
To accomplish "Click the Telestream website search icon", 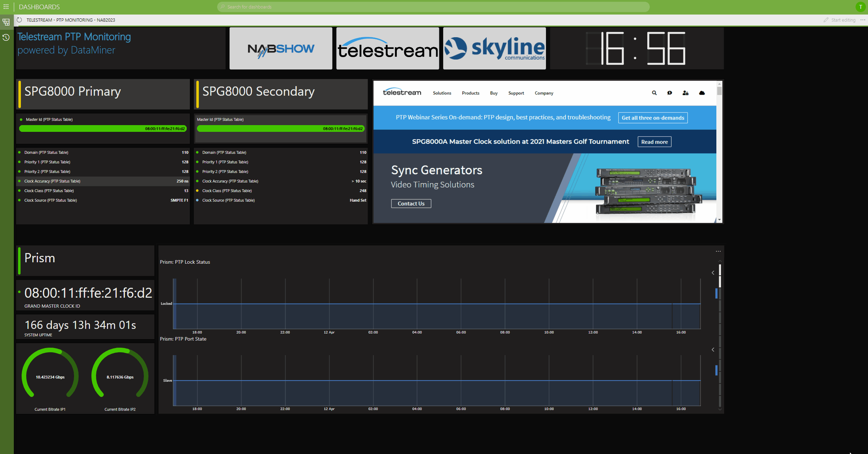I will 654,93.
